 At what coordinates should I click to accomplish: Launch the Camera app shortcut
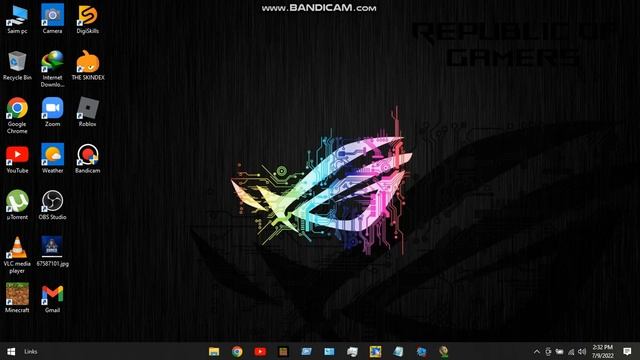coord(52,19)
